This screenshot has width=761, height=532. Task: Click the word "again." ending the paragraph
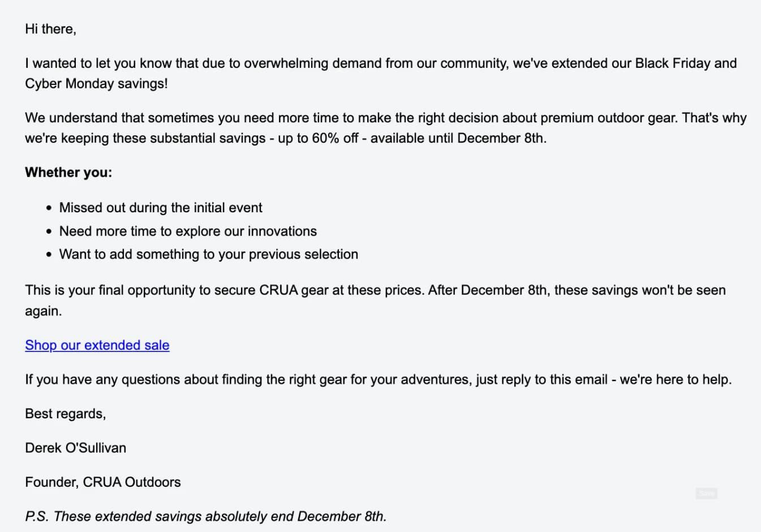coord(43,311)
